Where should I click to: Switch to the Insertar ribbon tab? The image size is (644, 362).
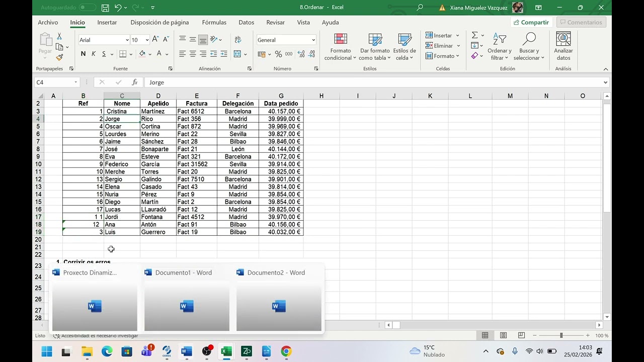[107, 22]
